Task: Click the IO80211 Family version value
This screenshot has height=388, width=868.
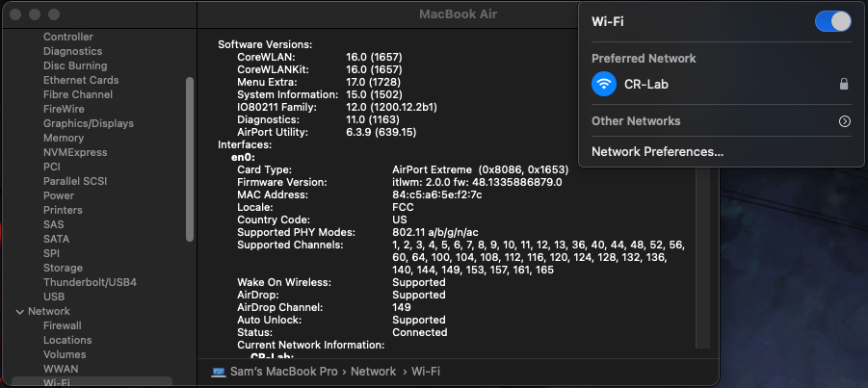Action: coord(391,107)
